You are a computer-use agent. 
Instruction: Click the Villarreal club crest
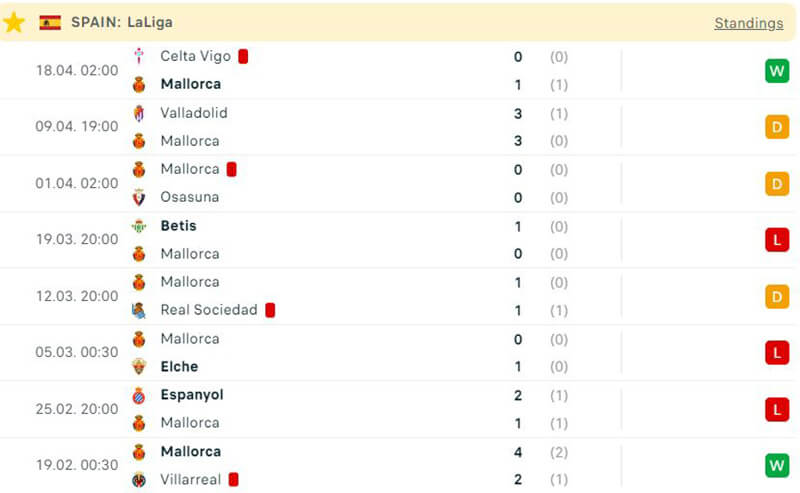coord(139,480)
